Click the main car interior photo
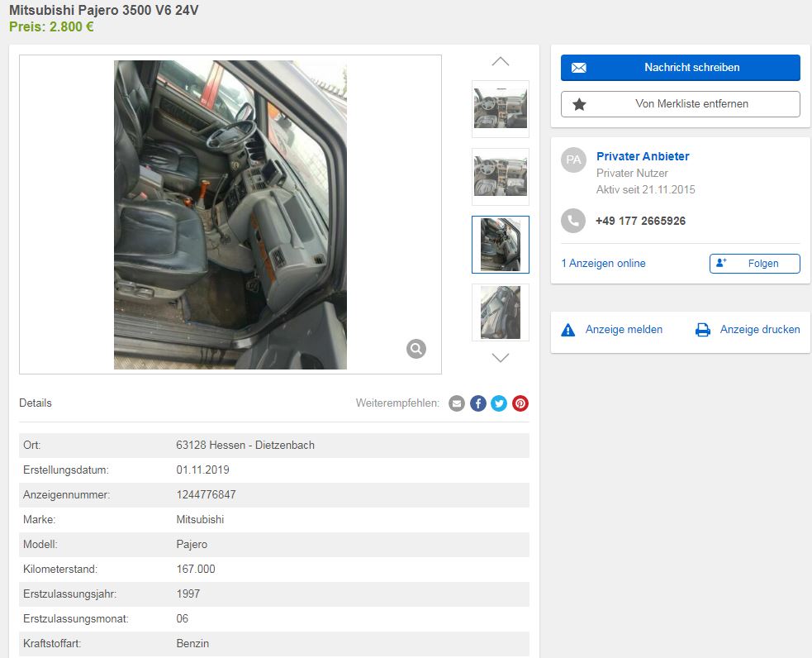812x658 pixels. 230,214
